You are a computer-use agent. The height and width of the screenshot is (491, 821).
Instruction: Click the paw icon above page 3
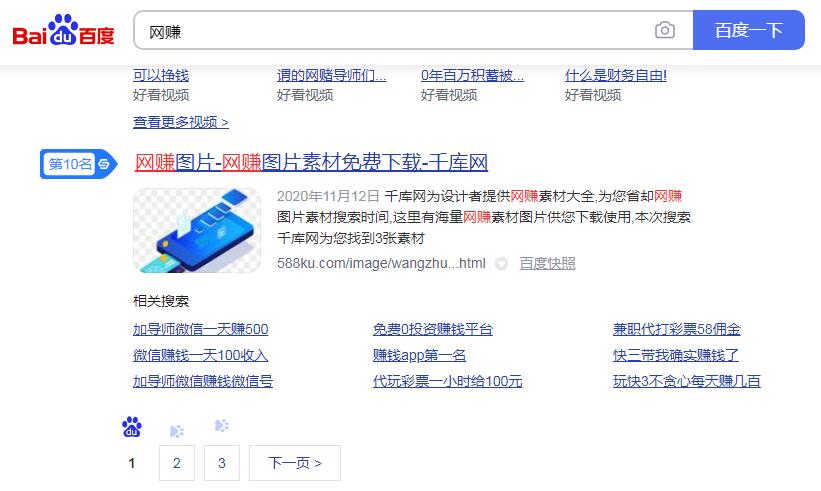pyautogui.click(x=221, y=426)
